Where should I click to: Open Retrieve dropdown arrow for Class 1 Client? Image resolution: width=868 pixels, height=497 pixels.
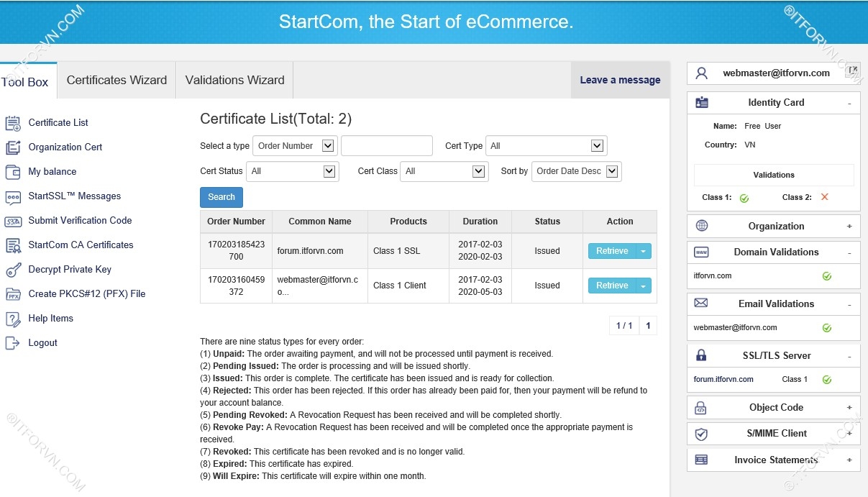click(644, 286)
